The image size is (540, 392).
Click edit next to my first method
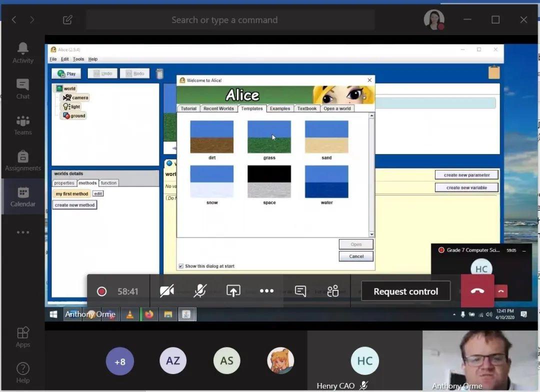98,193
